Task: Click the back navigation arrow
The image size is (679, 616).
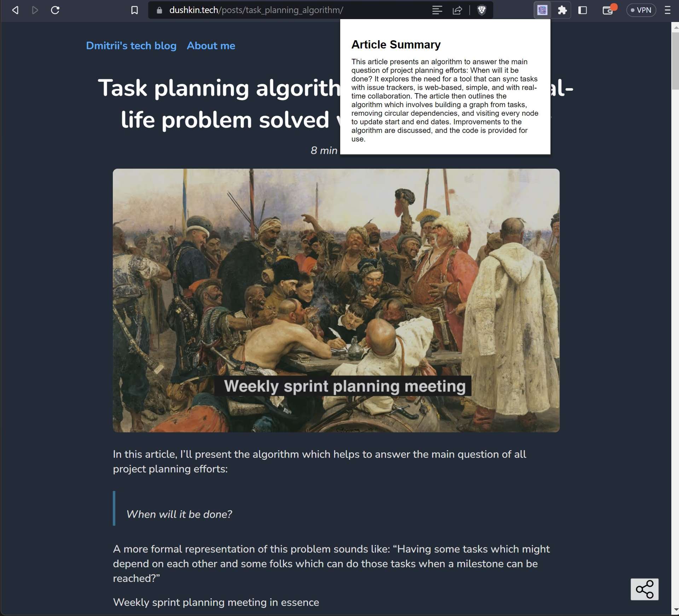Action: click(15, 10)
